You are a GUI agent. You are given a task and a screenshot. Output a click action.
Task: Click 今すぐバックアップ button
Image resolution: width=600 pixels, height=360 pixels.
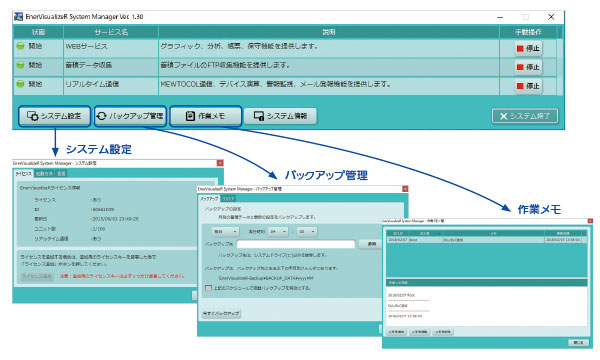(221, 313)
